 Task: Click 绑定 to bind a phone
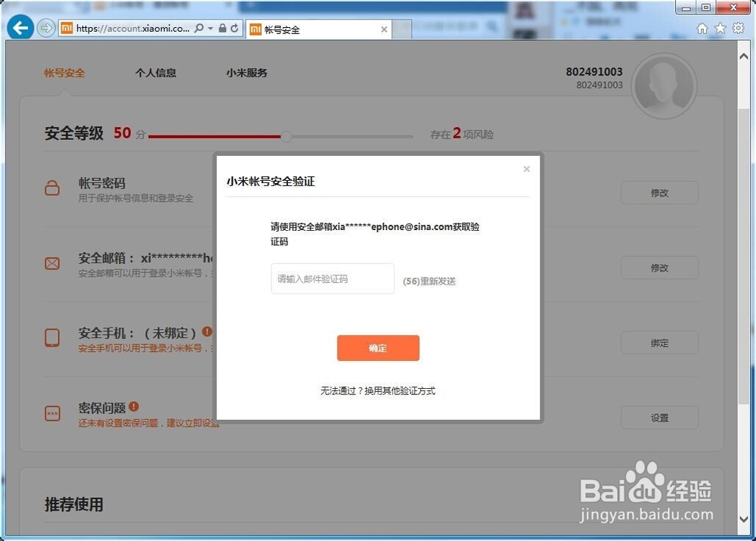coord(659,342)
